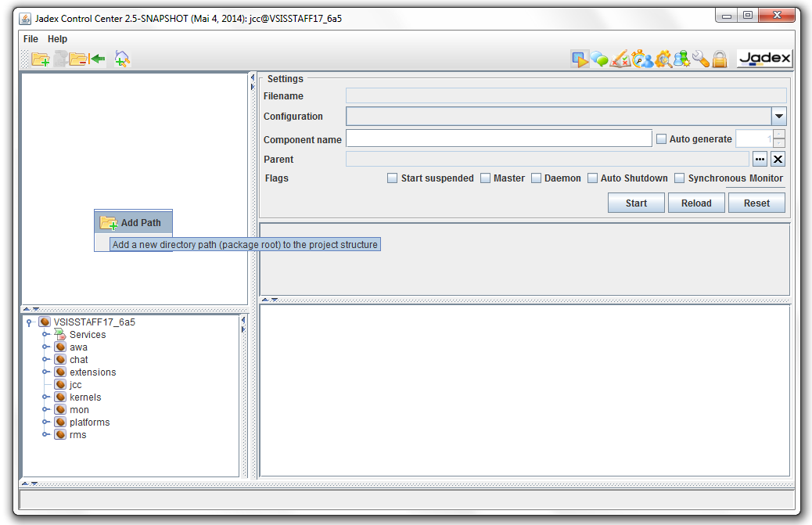Open the Awareness Settings tool

coord(681,59)
